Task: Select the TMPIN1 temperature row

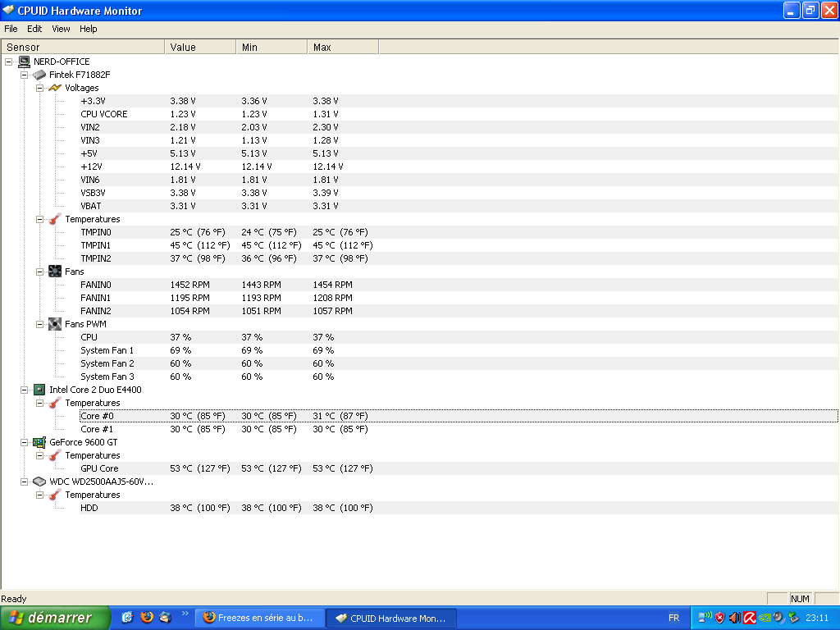Action: coord(459,245)
